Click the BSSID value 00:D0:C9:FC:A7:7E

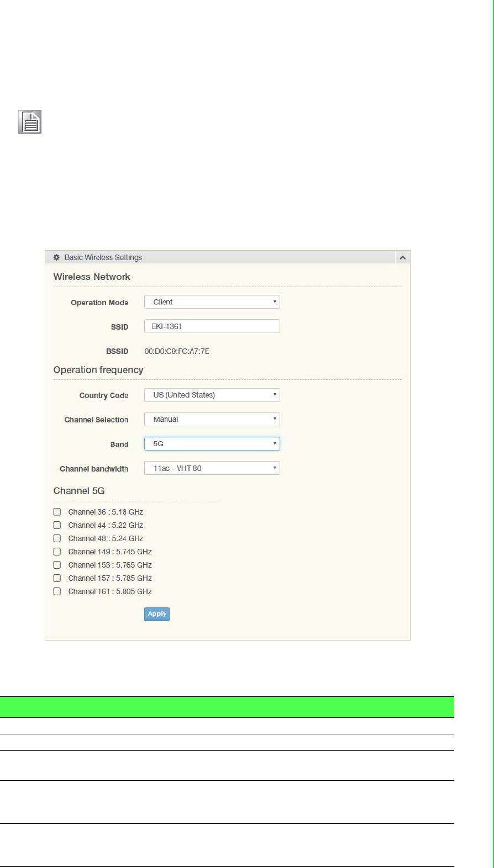point(177,351)
